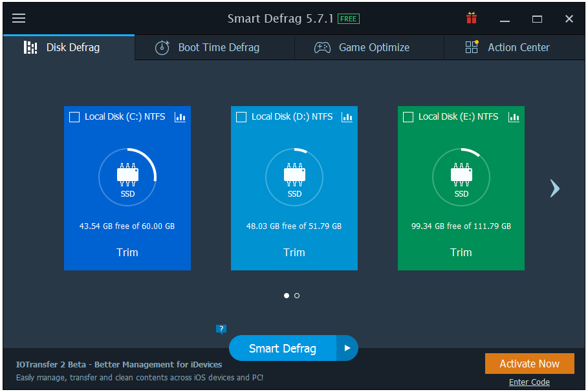Open the hamburger main menu
Screen dimensions: 588x392
19,18
